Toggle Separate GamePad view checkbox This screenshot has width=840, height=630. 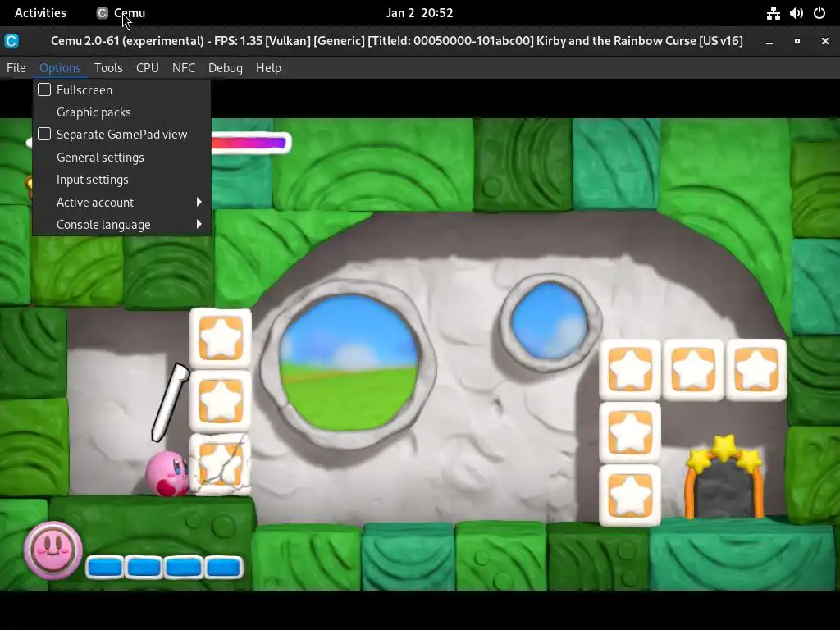tap(44, 134)
